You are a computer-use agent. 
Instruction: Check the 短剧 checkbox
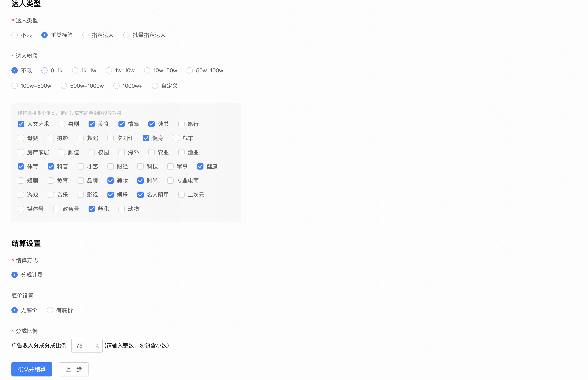(21, 181)
